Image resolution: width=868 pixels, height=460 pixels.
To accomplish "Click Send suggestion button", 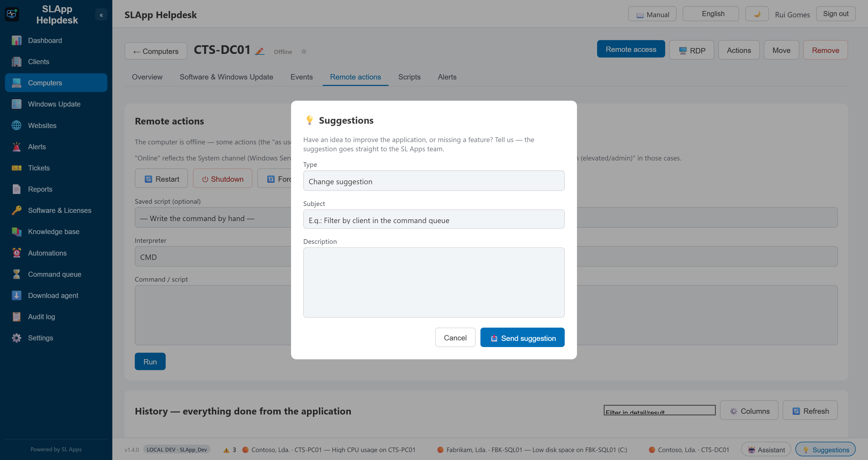I will tap(522, 338).
